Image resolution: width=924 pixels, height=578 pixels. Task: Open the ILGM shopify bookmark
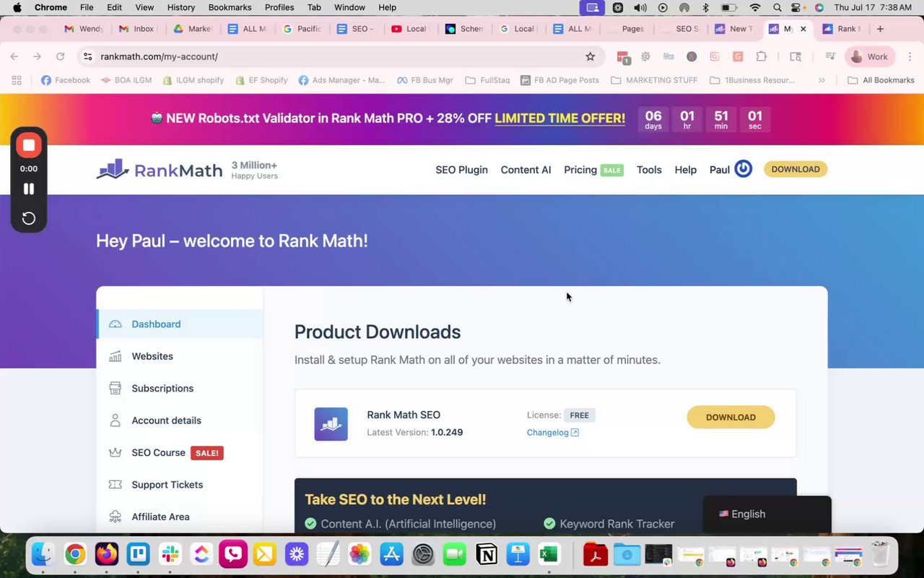[193, 80]
